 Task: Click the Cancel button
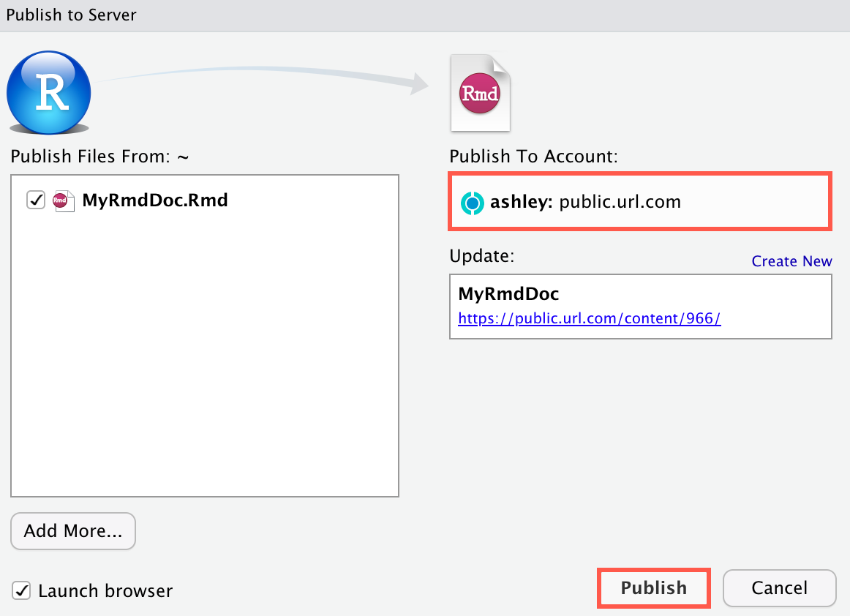click(779, 587)
